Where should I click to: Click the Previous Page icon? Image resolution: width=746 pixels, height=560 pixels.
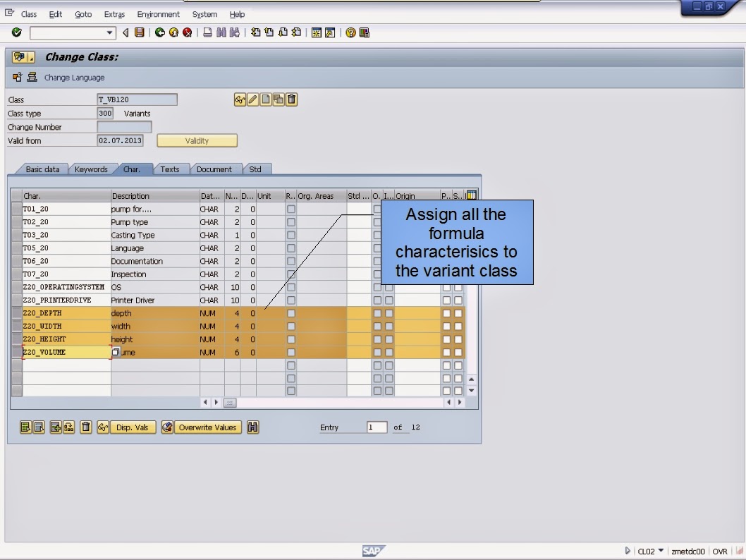(269, 32)
